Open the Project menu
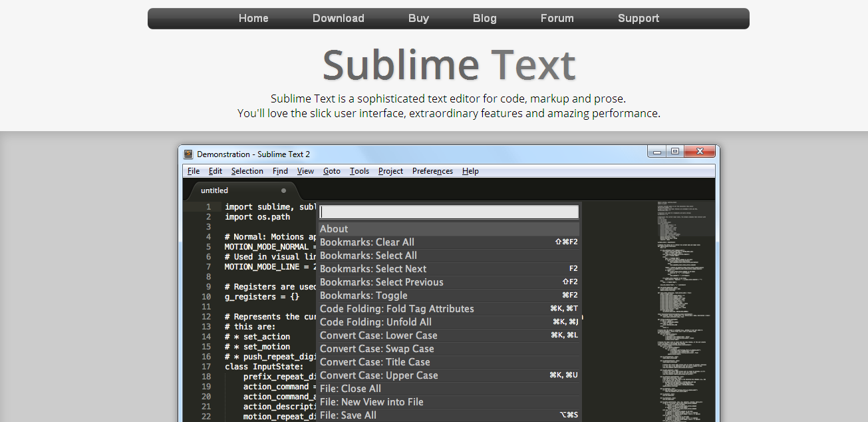The image size is (868, 422). tap(391, 171)
